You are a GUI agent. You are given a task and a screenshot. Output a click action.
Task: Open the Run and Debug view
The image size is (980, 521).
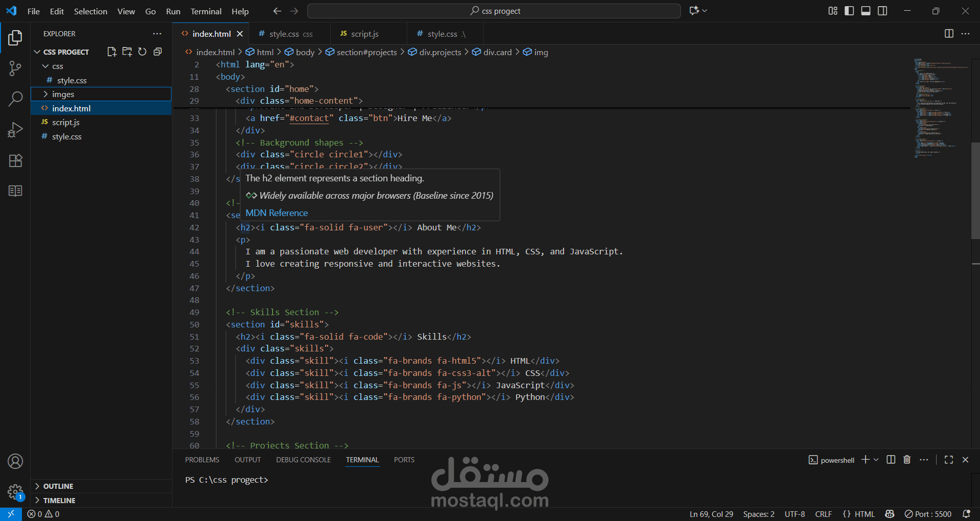coord(15,130)
